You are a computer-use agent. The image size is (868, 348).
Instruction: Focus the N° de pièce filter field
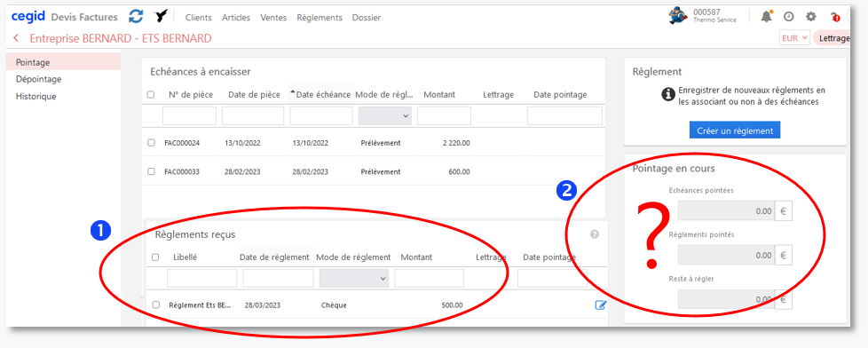tap(189, 115)
